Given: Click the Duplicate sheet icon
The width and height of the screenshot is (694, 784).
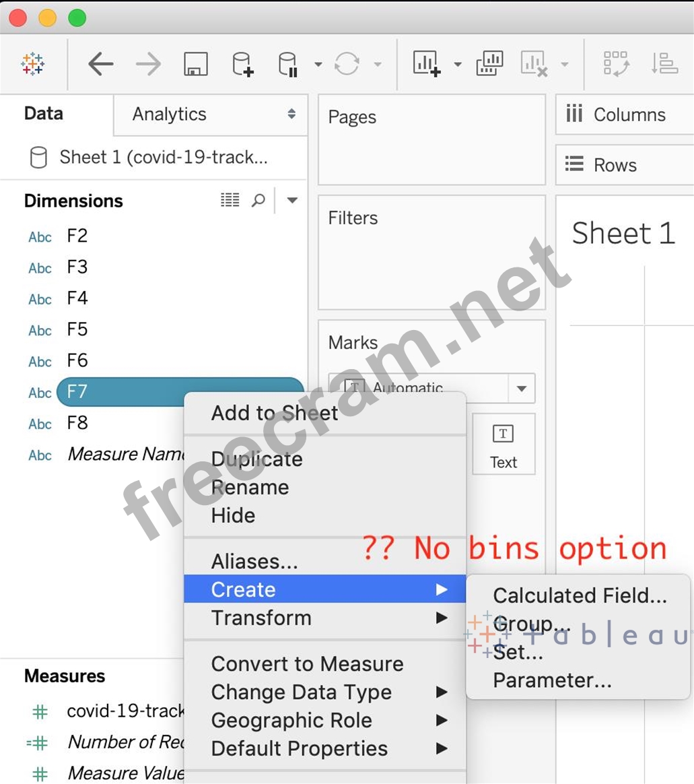Looking at the screenshot, I should 489,64.
